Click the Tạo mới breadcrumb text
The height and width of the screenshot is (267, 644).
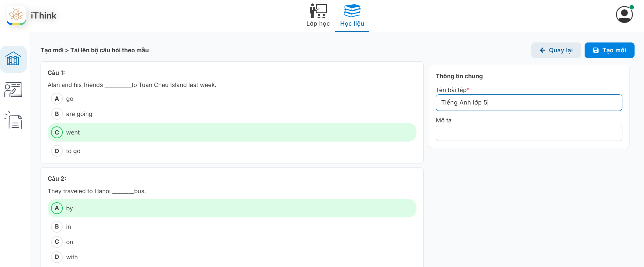52,50
